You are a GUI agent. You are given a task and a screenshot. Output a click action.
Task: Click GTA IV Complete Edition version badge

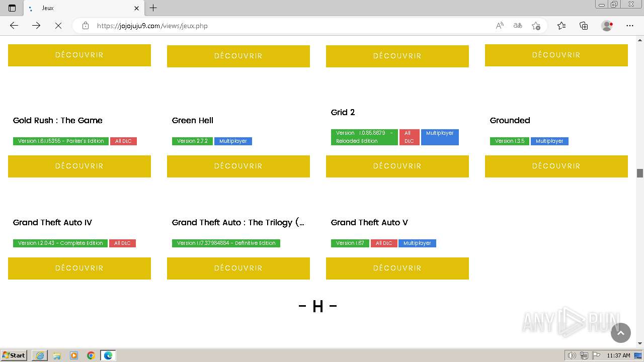coord(60,243)
